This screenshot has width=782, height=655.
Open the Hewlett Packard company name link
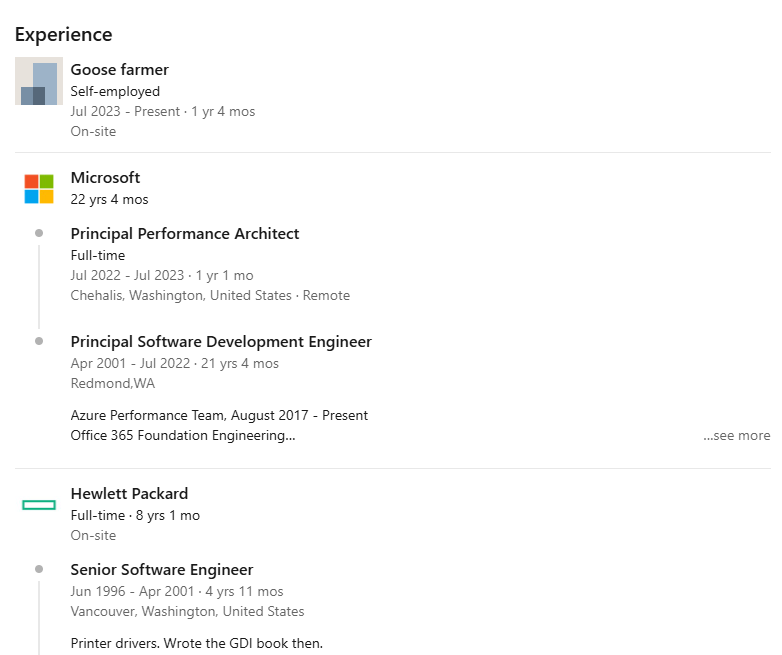[129, 494]
